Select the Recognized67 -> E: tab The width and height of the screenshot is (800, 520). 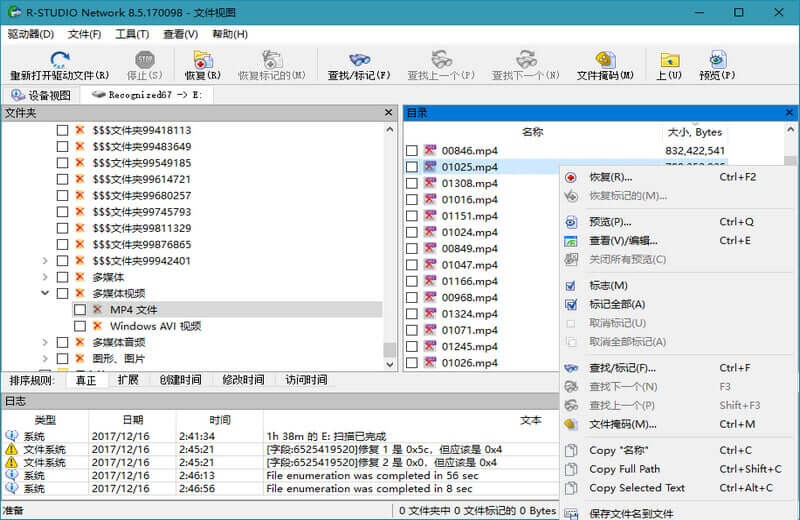click(x=147, y=95)
